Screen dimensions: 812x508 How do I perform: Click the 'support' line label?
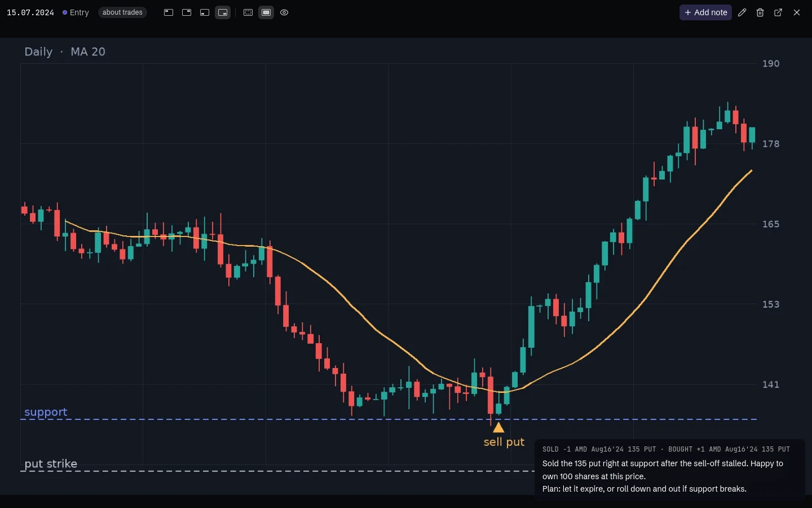46,412
